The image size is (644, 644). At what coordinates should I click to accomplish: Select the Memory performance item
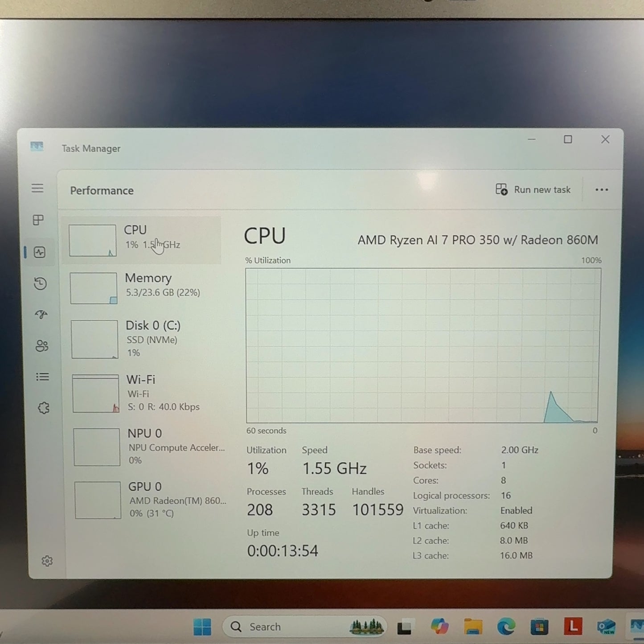(x=144, y=288)
